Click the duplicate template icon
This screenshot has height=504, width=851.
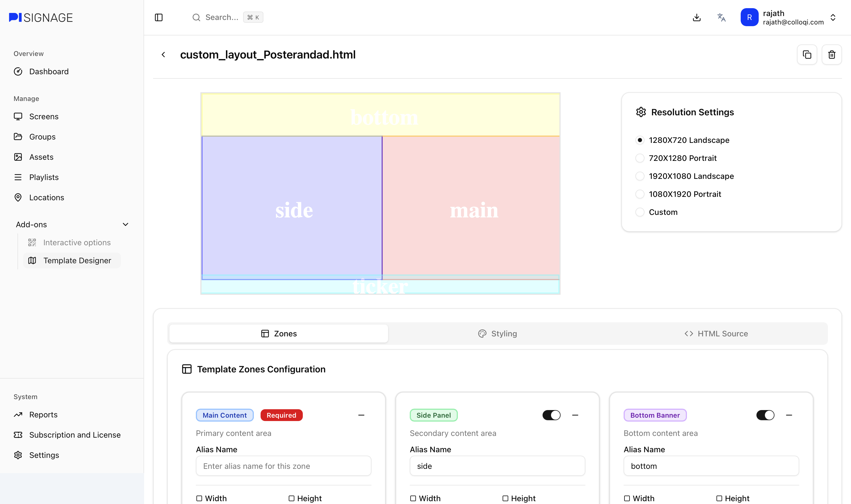(807, 54)
